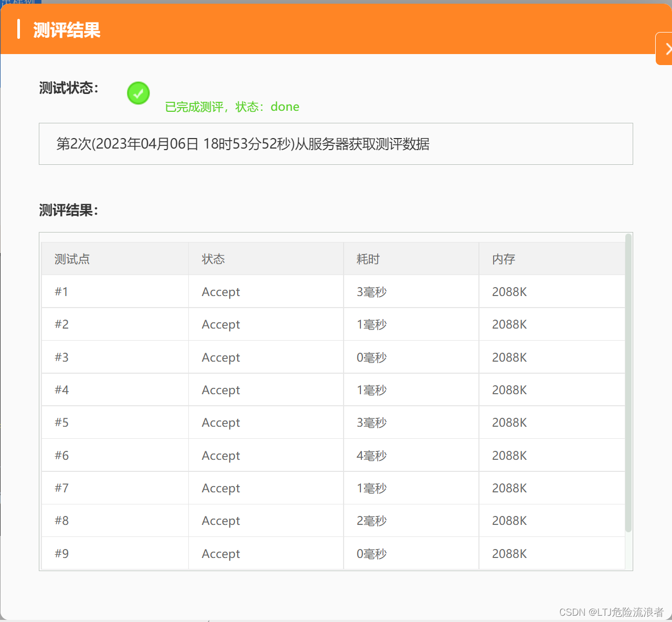Screen dimensions: 672x622
Task: Select test point #1 cell
Action: coord(115,291)
